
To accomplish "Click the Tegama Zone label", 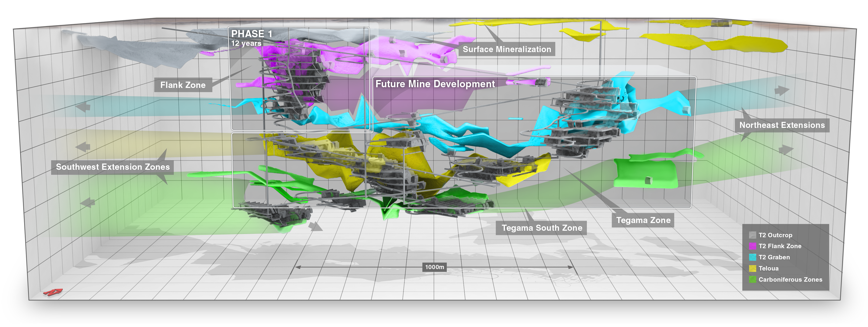I will tap(643, 220).
